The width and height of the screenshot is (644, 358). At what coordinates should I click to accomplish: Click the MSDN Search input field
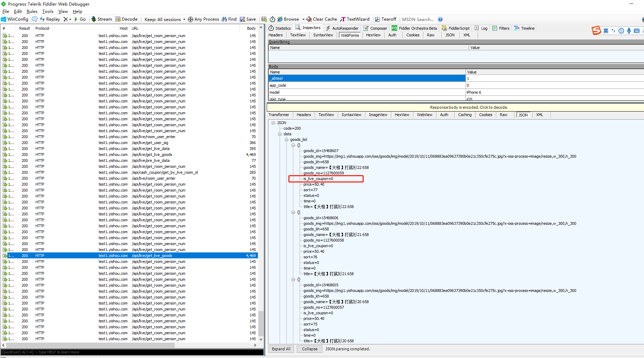[x=418, y=19]
